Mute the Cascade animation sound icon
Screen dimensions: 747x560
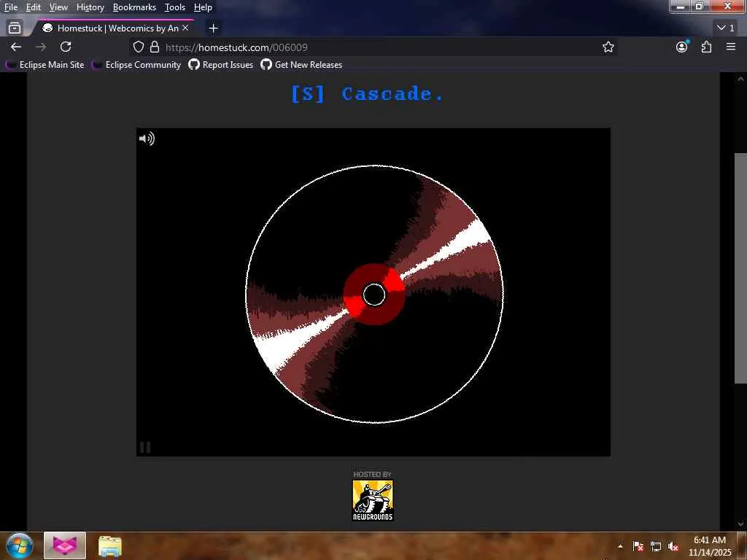(147, 139)
